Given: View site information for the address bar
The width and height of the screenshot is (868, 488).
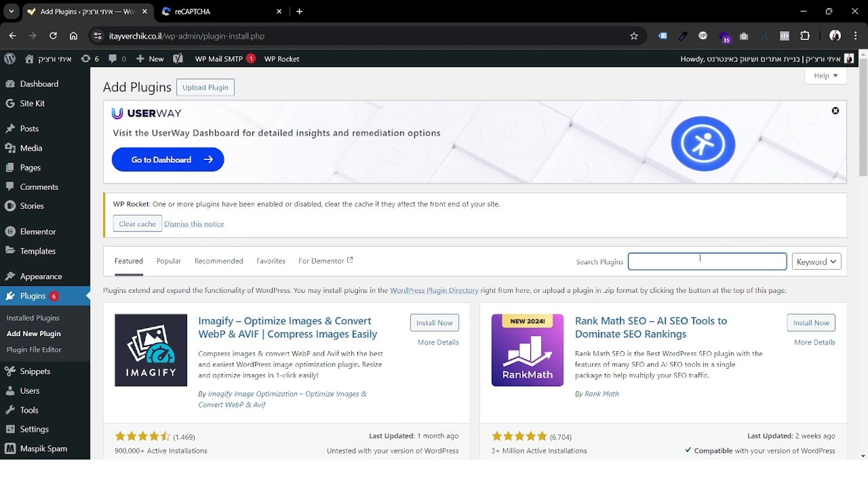Looking at the screenshot, I should pyautogui.click(x=97, y=36).
